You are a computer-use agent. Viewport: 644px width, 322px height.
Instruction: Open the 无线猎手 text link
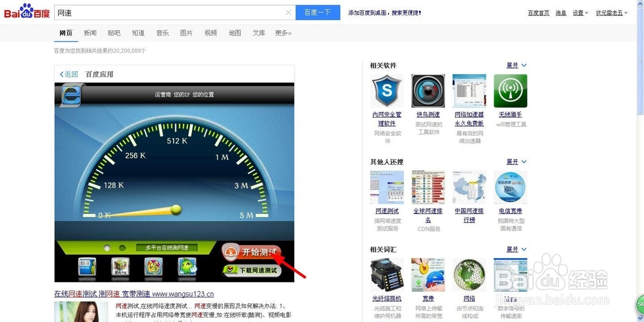click(510, 115)
